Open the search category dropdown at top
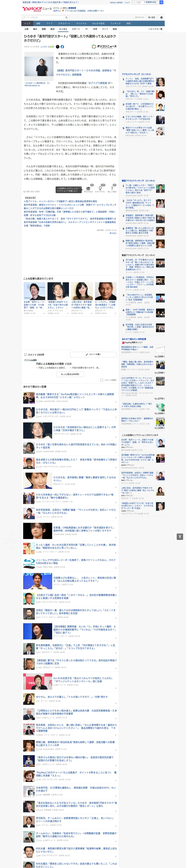 click(151, 2)
